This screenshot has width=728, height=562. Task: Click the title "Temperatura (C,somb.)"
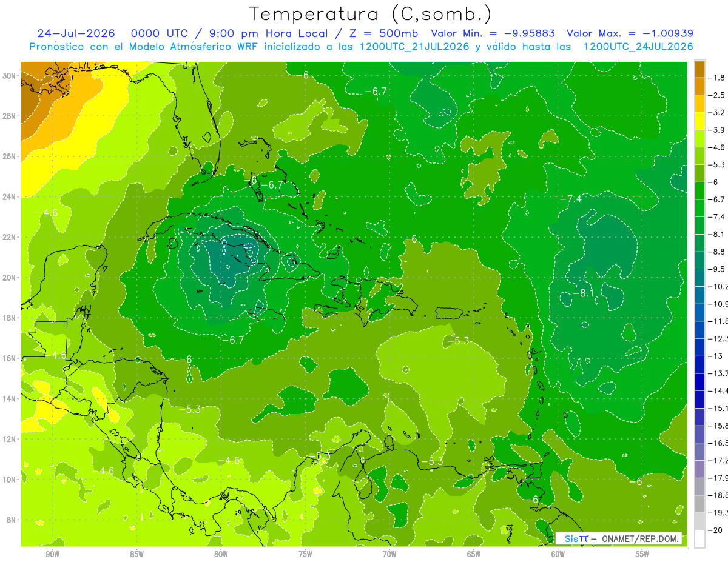[x=370, y=14]
